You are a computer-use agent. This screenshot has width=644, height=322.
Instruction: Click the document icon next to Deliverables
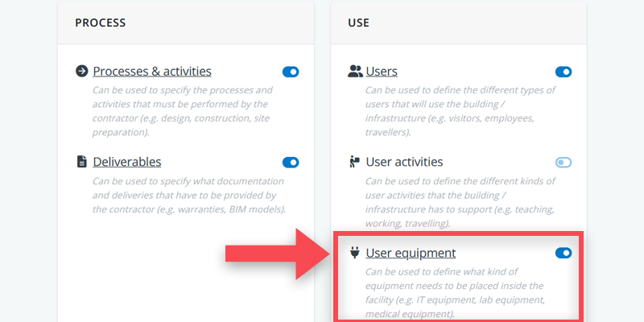coord(81,162)
